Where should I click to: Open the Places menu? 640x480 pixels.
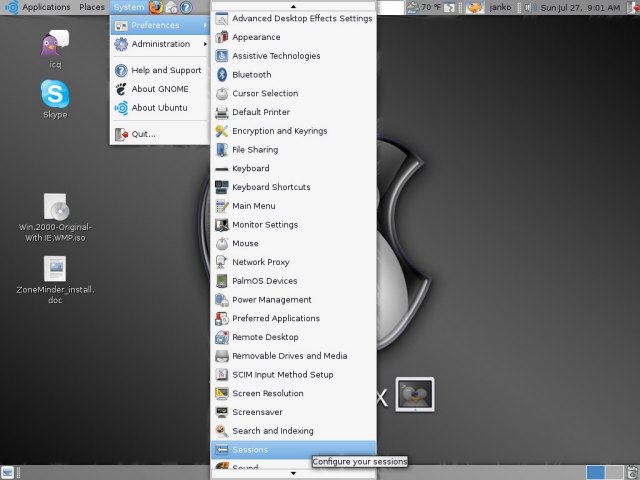point(92,7)
